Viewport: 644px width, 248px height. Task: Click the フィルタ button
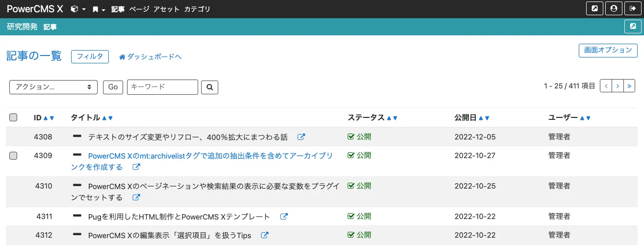coord(89,56)
